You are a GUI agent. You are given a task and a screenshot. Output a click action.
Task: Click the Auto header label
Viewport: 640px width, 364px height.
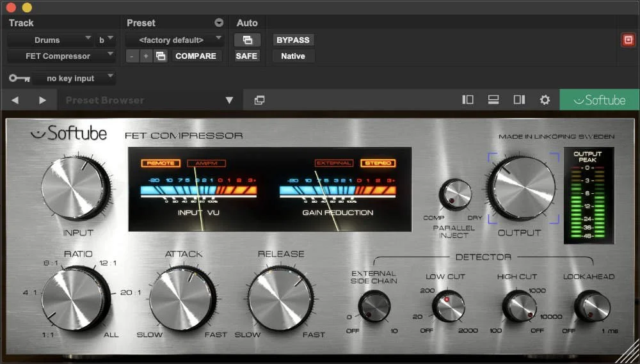click(247, 23)
